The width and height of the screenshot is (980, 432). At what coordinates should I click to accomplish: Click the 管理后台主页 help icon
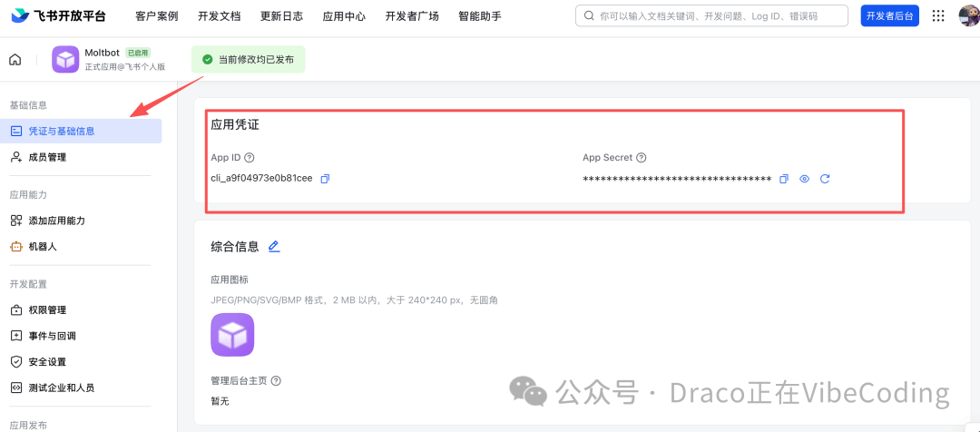click(x=276, y=380)
